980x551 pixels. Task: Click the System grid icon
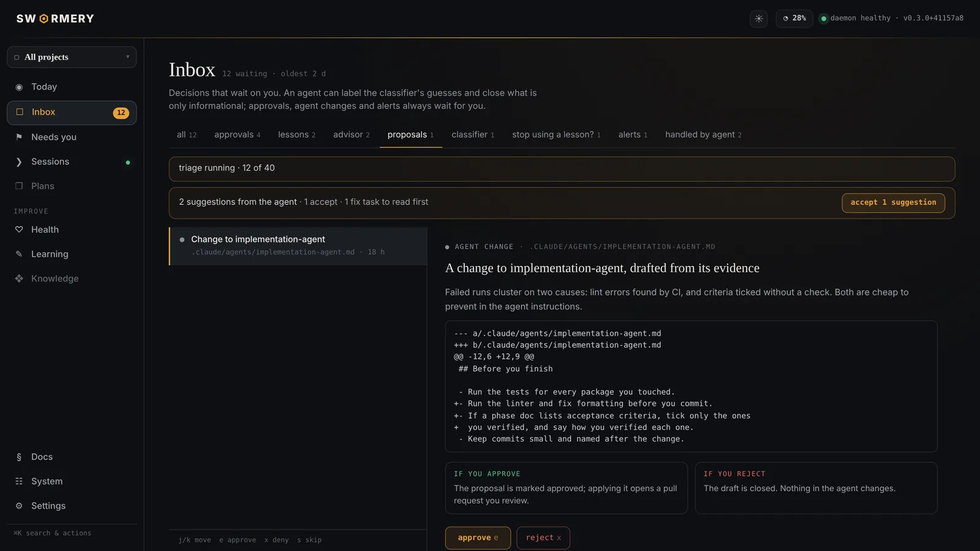point(19,481)
